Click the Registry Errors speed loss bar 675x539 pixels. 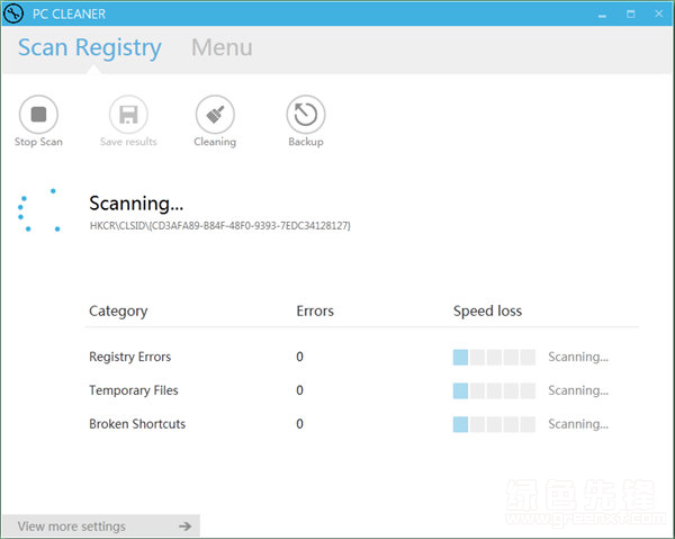pyautogui.click(x=494, y=357)
